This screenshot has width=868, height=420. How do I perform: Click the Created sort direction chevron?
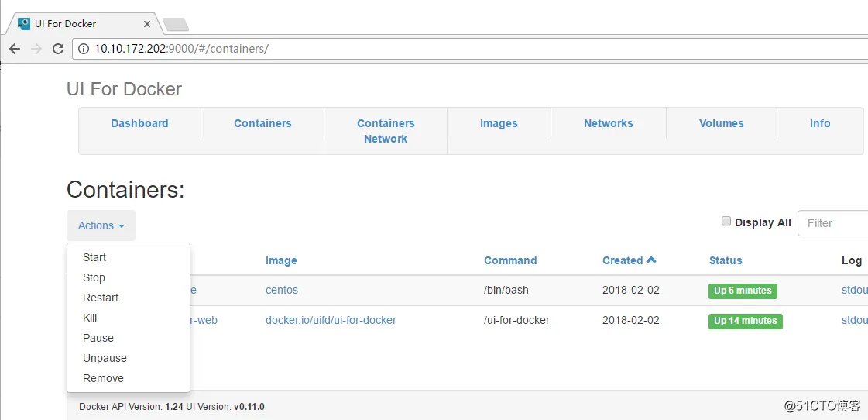pos(651,260)
